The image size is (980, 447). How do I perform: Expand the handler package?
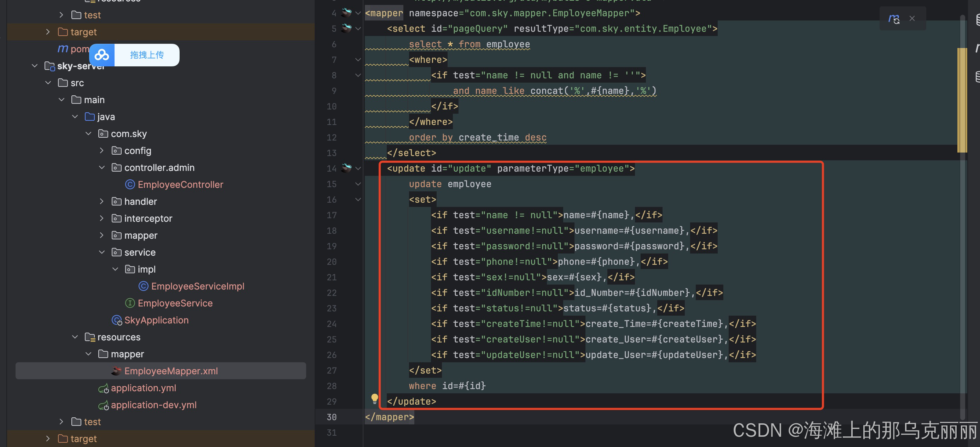[x=101, y=202]
